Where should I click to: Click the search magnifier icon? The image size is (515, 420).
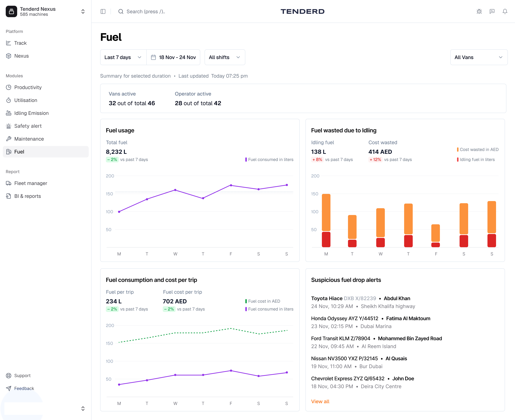(121, 11)
